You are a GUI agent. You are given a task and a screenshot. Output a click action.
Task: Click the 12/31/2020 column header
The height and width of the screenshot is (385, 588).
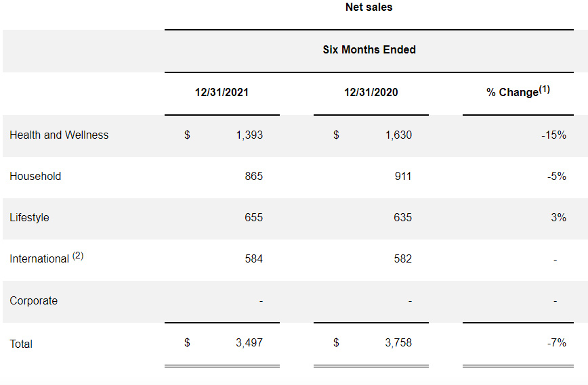point(371,93)
